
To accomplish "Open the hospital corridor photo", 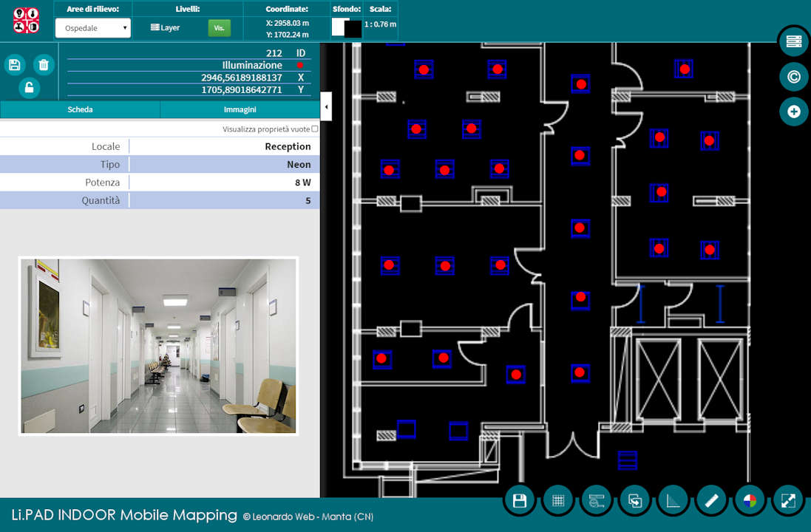I will (x=158, y=346).
